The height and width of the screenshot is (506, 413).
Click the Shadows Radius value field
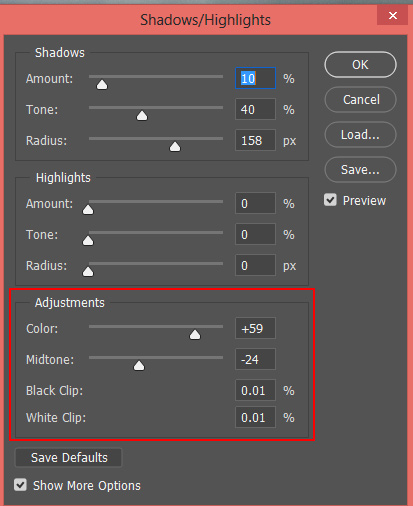255,140
